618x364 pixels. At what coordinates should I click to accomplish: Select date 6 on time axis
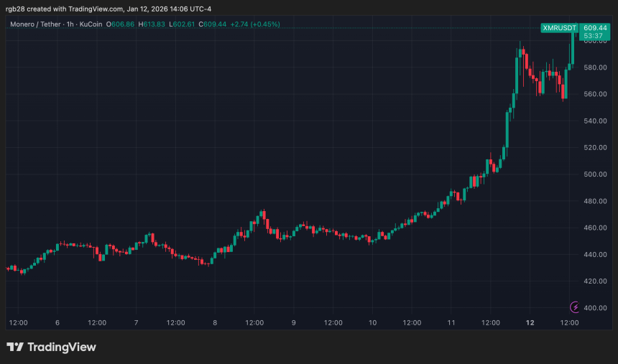(x=57, y=322)
